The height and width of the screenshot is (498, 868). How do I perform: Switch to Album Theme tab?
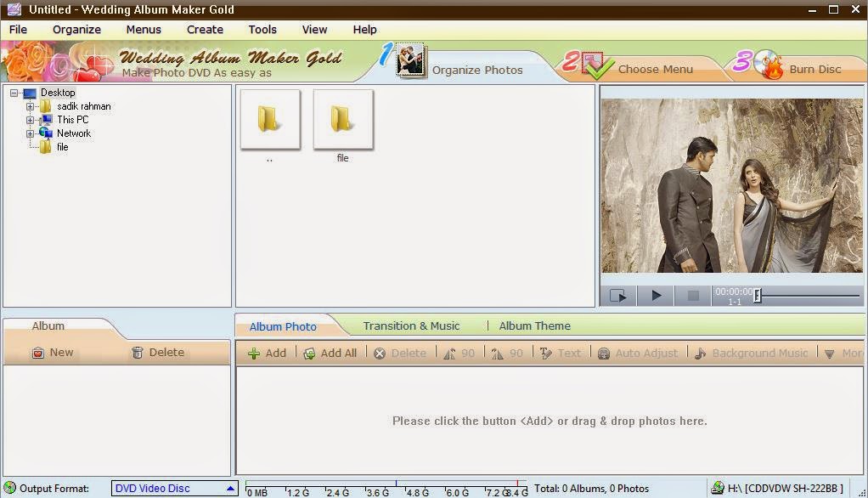click(x=535, y=325)
